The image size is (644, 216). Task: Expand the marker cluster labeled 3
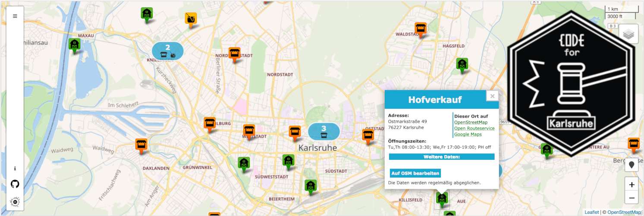point(324,131)
